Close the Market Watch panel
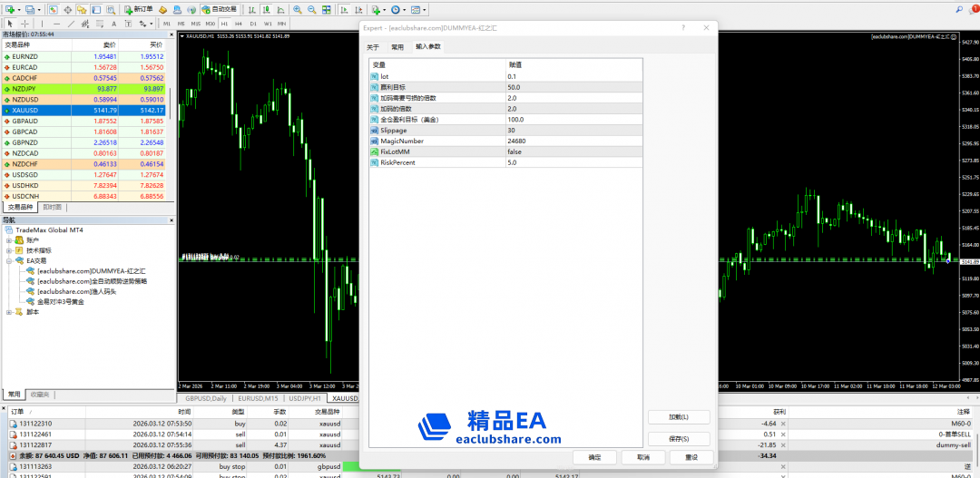 (171, 34)
